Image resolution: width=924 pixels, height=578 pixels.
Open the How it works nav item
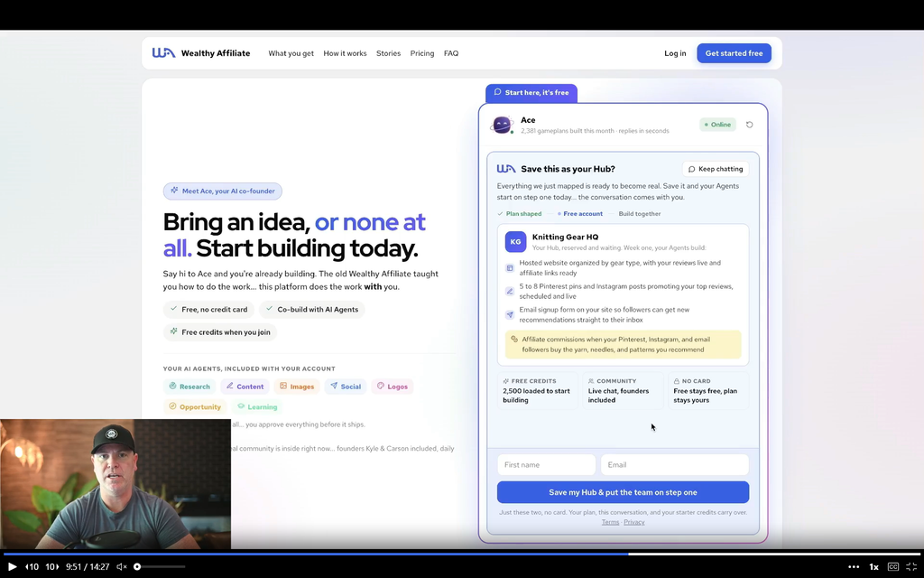(x=345, y=53)
